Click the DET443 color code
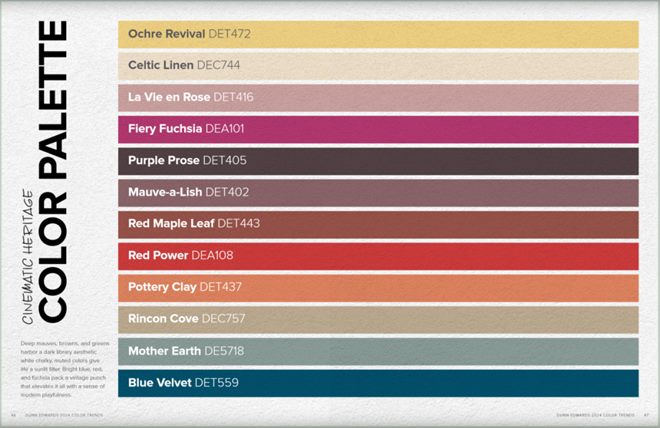The width and height of the screenshot is (660, 428). 239,223
